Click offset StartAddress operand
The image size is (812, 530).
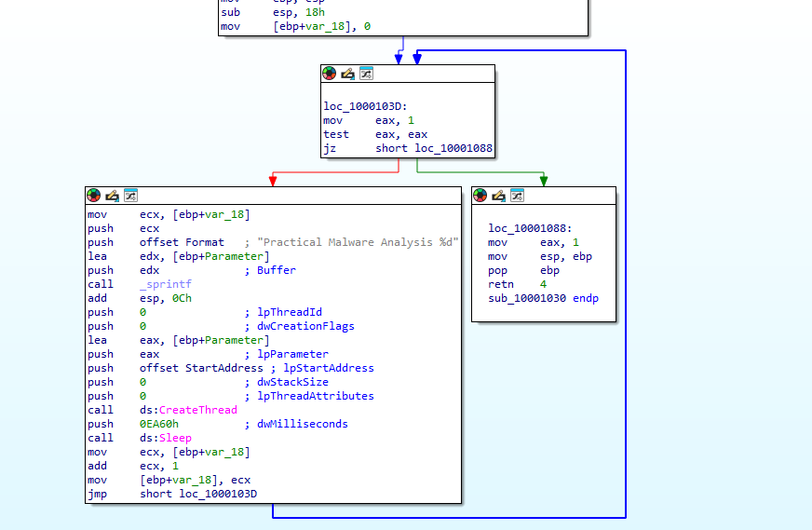(x=201, y=368)
